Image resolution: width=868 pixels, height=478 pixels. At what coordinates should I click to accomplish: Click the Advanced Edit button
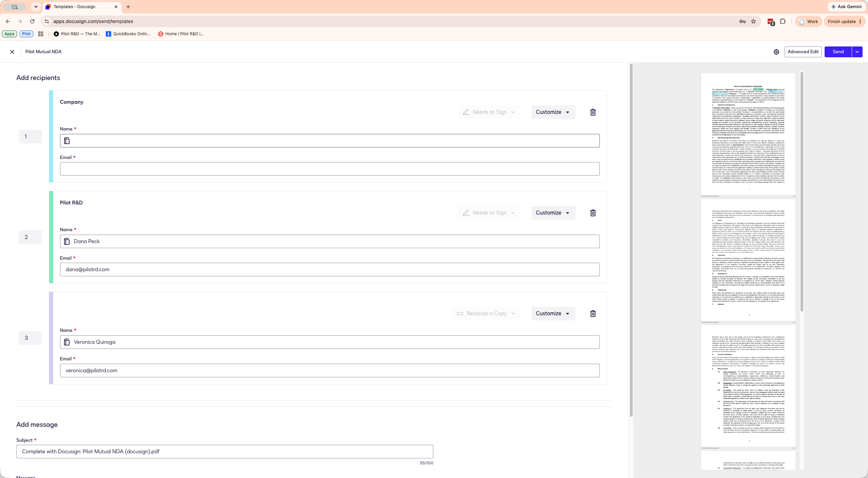(x=803, y=52)
